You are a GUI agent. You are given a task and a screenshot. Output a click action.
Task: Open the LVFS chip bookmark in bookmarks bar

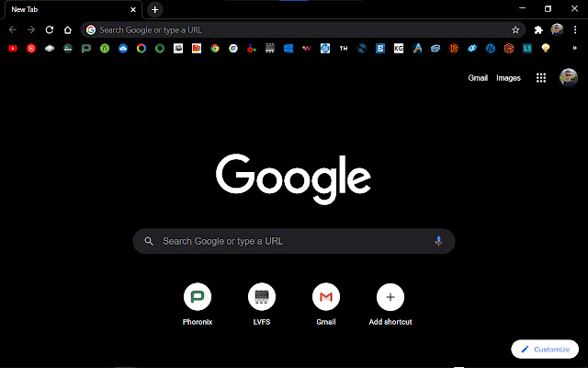(x=270, y=49)
